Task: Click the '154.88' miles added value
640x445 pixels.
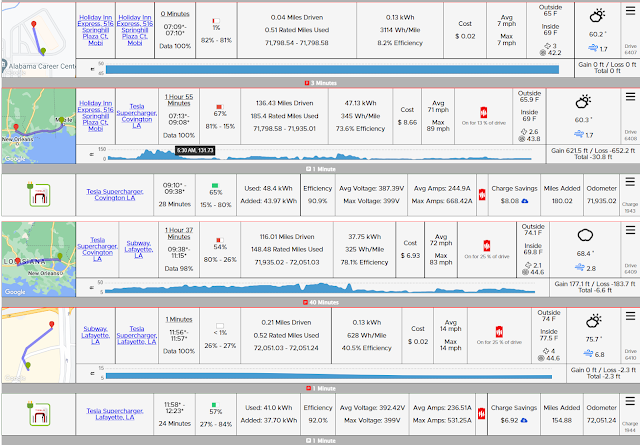Action: coord(561,420)
